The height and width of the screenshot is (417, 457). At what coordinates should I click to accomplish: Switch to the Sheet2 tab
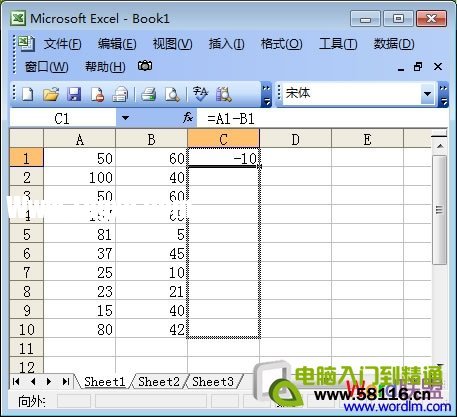point(159,382)
